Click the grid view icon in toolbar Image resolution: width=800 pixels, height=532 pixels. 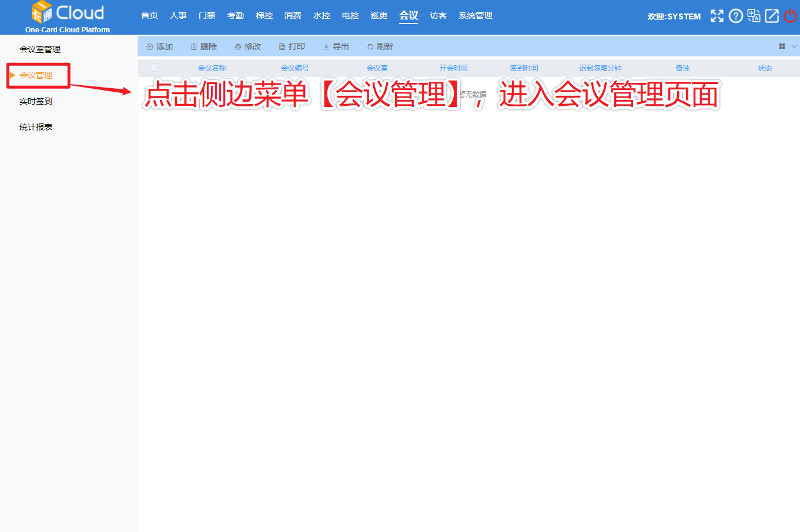point(782,46)
